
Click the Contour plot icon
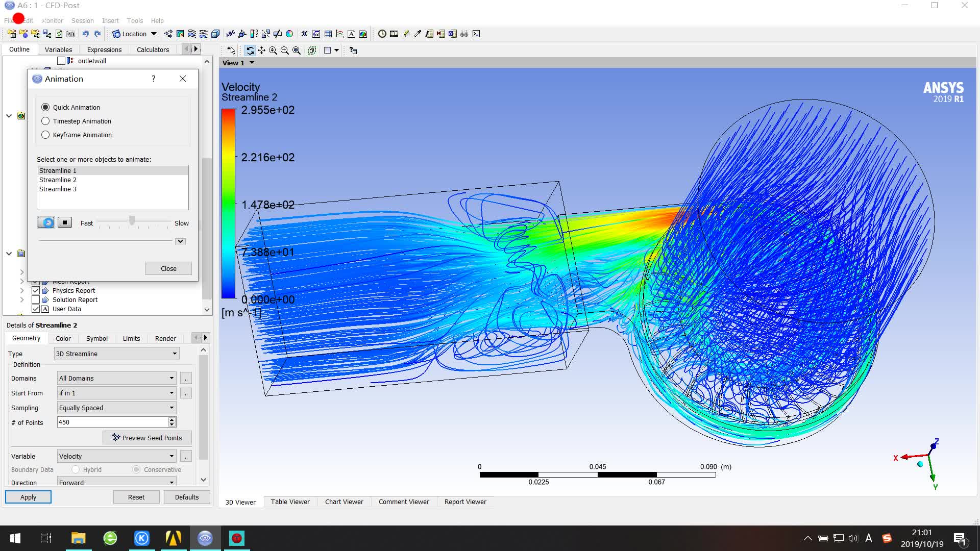coord(180,34)
